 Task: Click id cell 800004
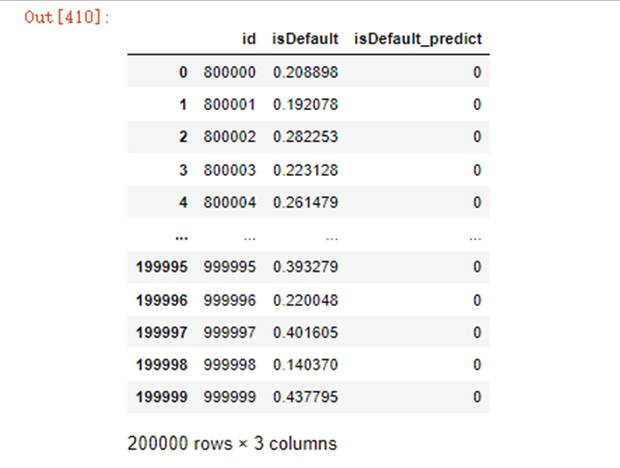[230, 202]
